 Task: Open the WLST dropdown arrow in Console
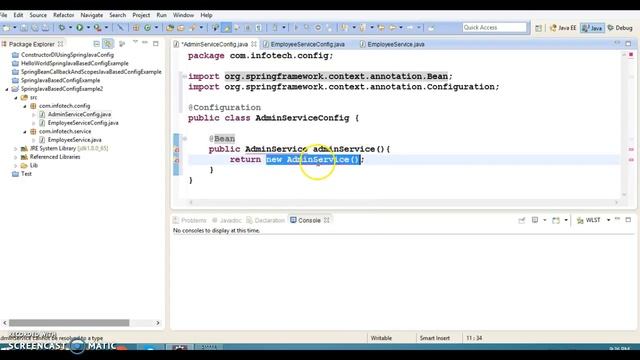[x=608, y=220]
